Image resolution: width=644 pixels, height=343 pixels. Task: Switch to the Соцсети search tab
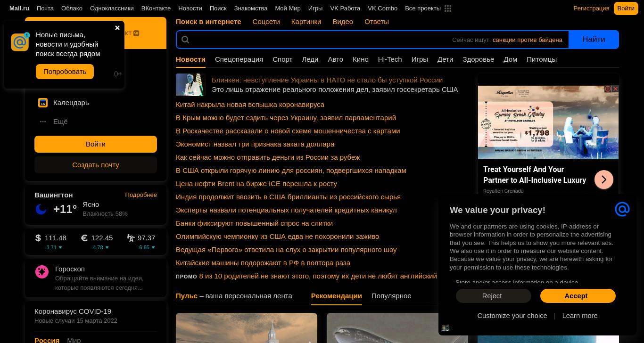tap(266, 22)
